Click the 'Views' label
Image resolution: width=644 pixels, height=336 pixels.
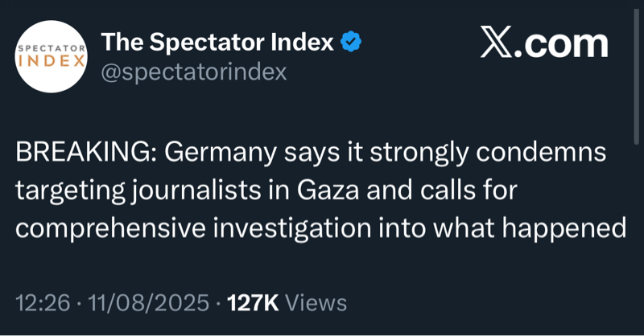(316, 303)
